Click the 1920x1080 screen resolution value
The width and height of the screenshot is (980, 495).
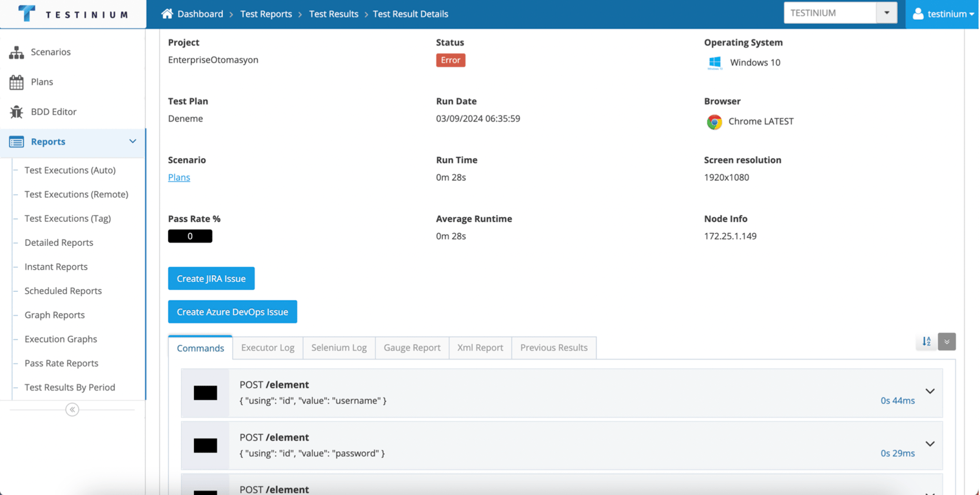pyautogui.click(x=727, y=177)
